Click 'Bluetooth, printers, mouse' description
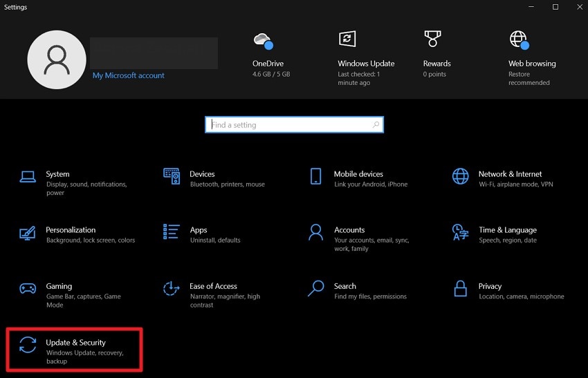This screenshot has height=378, width=588. click(x=228, y=185)
